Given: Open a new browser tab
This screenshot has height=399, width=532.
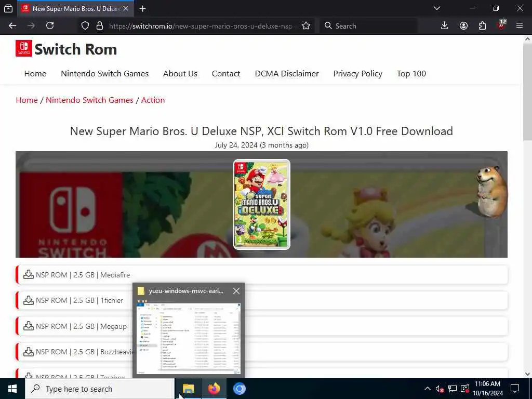Looking at the screenshot, I should 142,8.
